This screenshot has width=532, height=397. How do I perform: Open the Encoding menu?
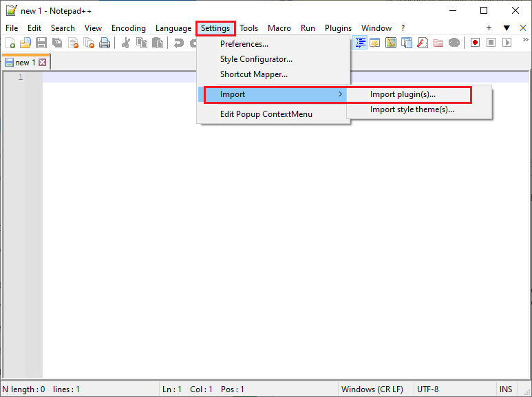pyautogui.click(x=129, y=28)
